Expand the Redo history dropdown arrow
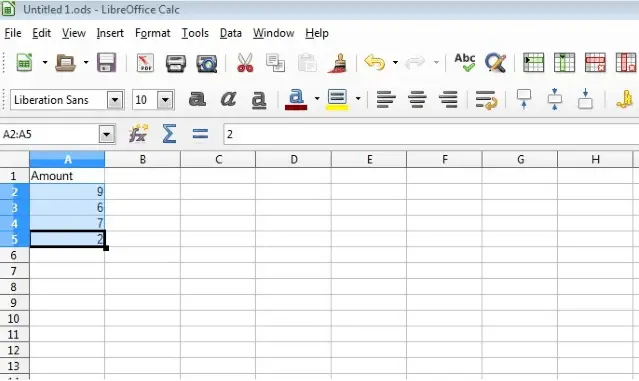The width and height of the screenshot is (639, 381). point(436,63)
